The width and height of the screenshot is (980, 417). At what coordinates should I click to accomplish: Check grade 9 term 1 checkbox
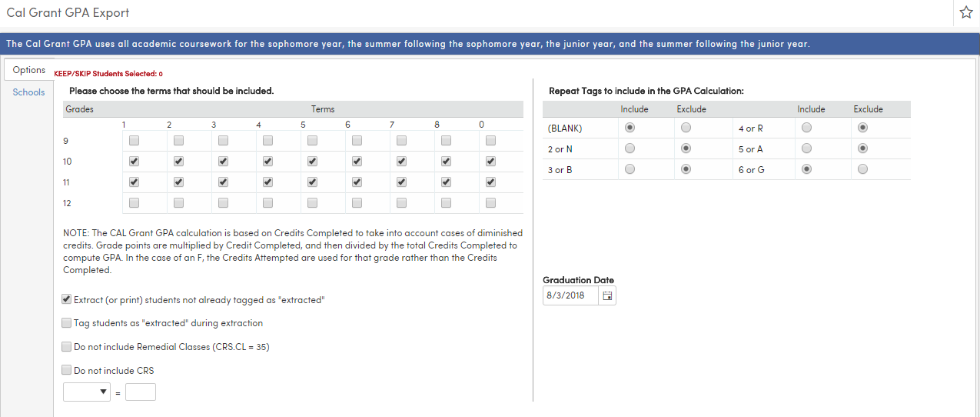click(135, 141)
